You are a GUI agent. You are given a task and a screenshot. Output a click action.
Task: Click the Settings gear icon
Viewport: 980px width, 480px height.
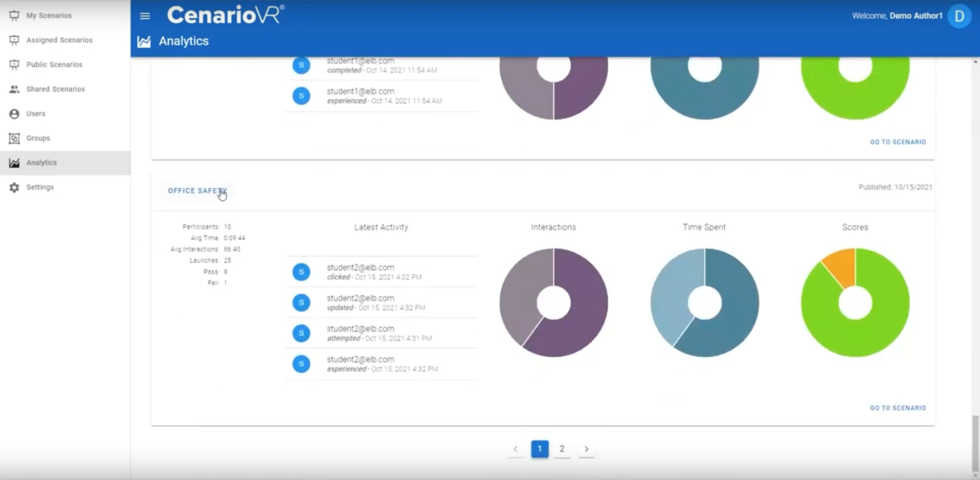point(14,187)
